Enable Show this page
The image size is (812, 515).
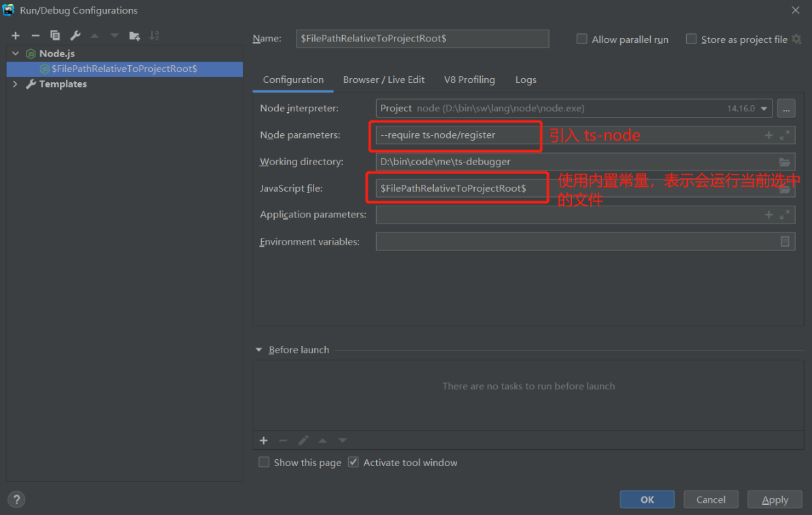(x=264, y=462)
